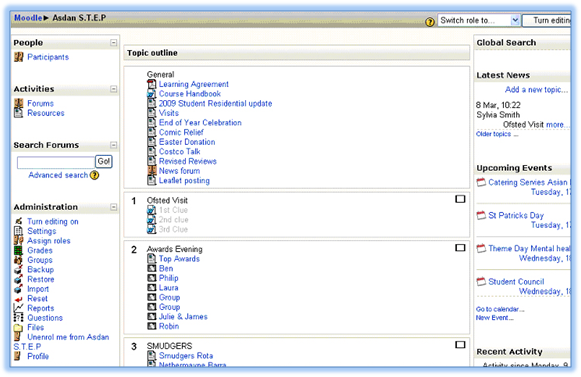581x377 pixels.
Task: Open Costco Talk resource
Action: coord(180,152)
